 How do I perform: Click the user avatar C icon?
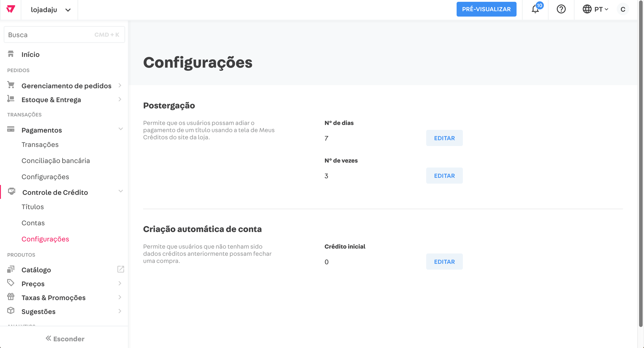[623, 9]
